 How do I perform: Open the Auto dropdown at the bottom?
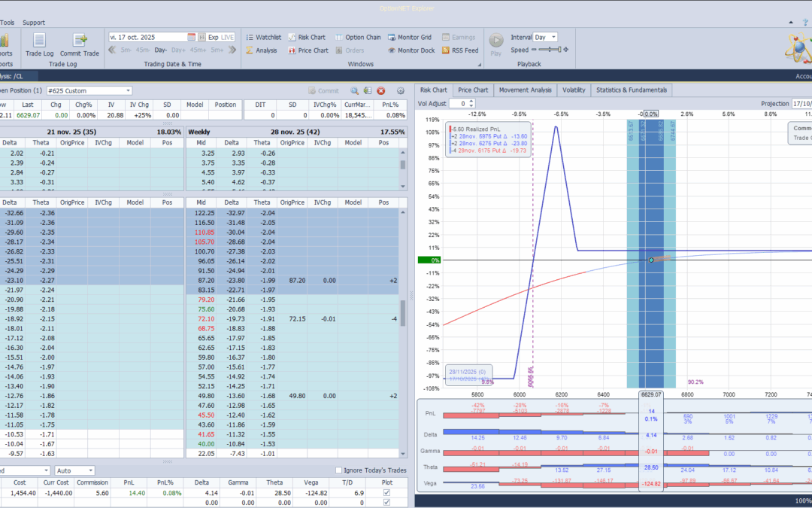89,470
